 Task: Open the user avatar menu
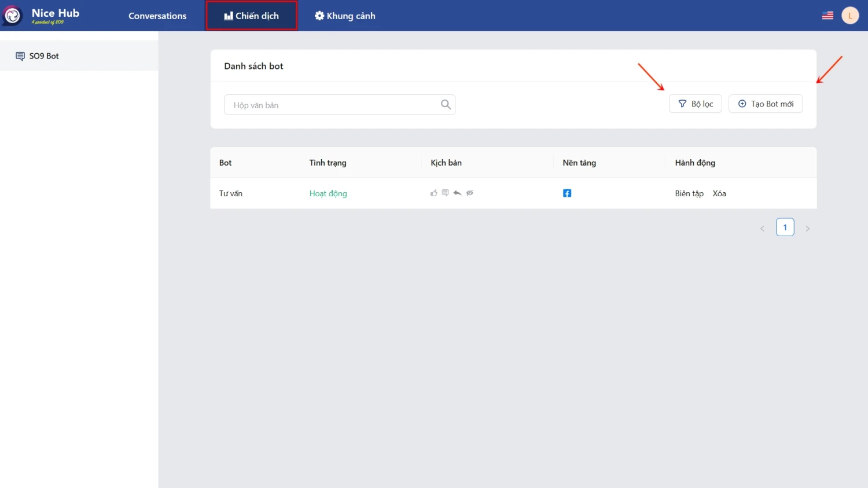point(850,16)
